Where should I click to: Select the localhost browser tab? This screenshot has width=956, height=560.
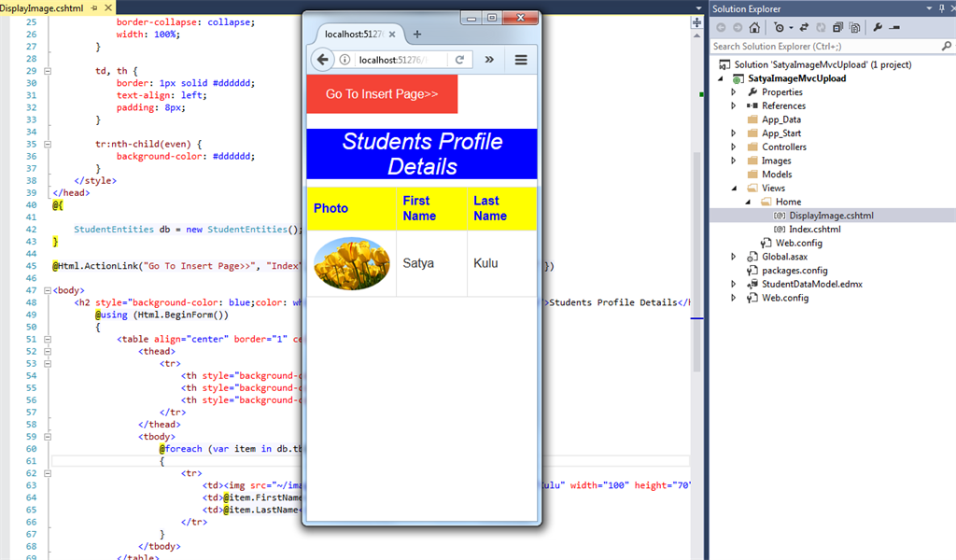[x=353, y=35]
